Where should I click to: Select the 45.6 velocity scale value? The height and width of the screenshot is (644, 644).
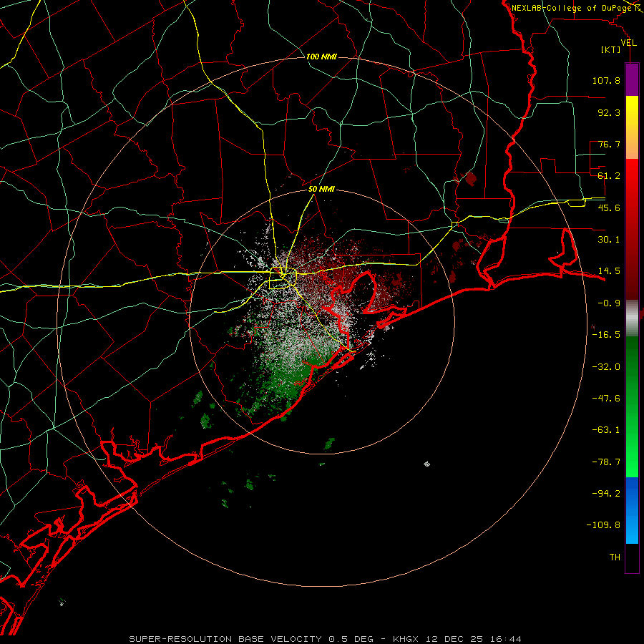609,208
